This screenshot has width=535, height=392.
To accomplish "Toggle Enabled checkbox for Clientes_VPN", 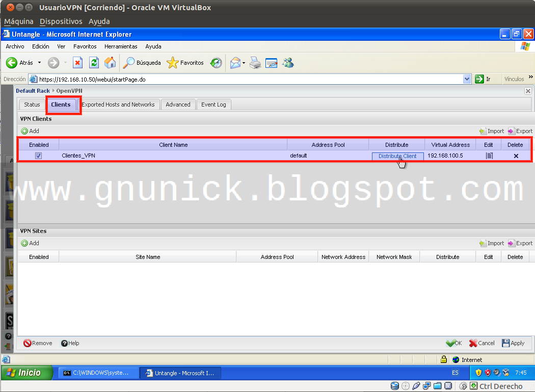I will [x=38, y=155].
